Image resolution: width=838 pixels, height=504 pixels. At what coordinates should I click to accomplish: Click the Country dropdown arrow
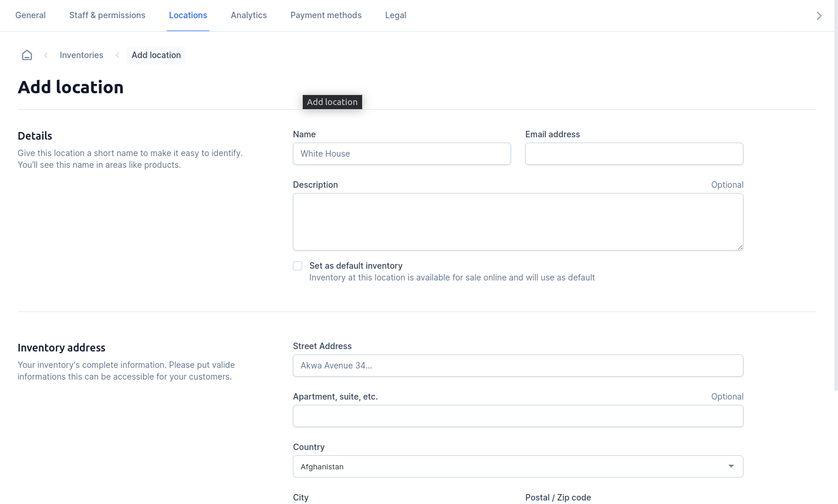pyautogui.click(x=731, y=466)
